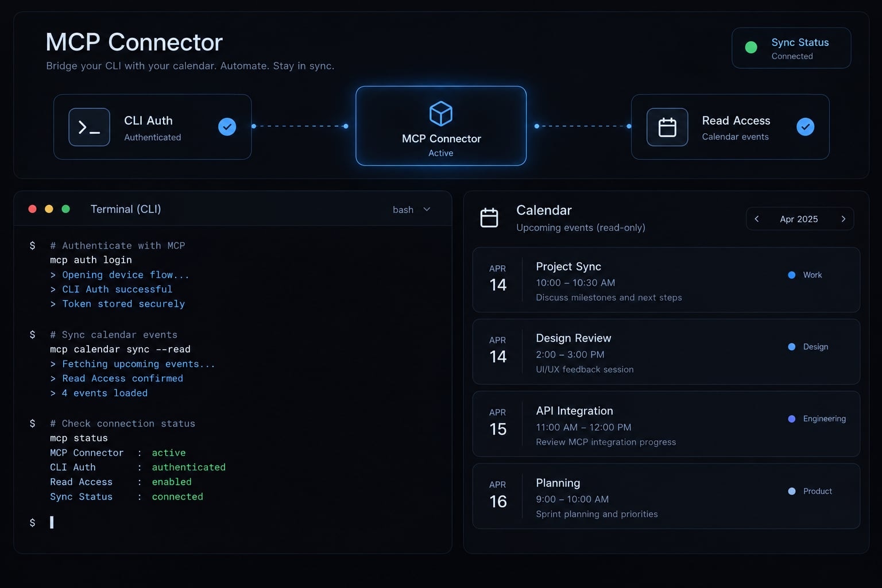Go to previous month in calendar
Viewport: 882px width, 588px height.
click(757, 219)
